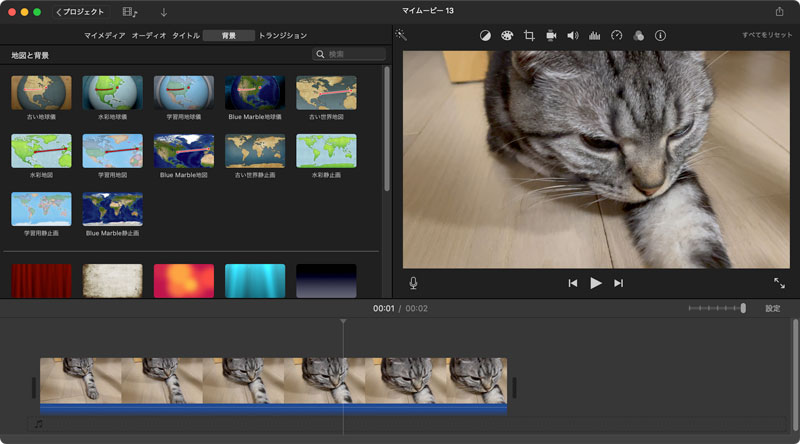
Task: Adjust the timeline zoom slider
Action: pos(742,308)
